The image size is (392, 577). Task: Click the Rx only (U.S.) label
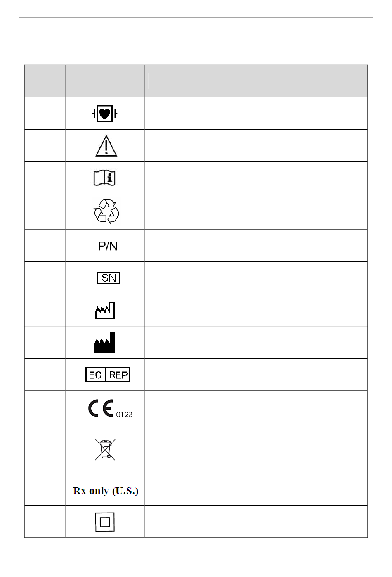[x=106, y=491]
